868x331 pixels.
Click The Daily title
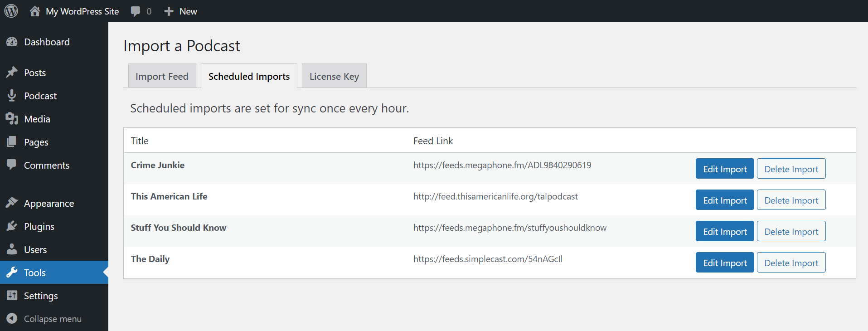point(150,259)
